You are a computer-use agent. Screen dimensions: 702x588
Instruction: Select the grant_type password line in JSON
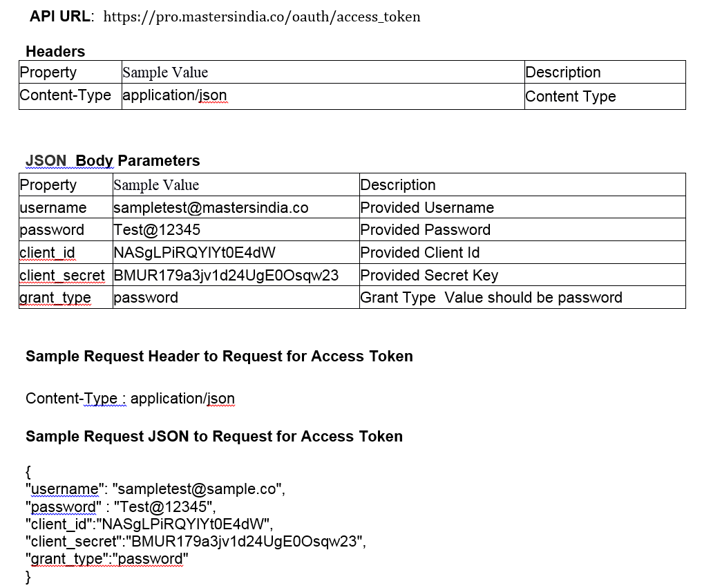click(x=108, y=558)
